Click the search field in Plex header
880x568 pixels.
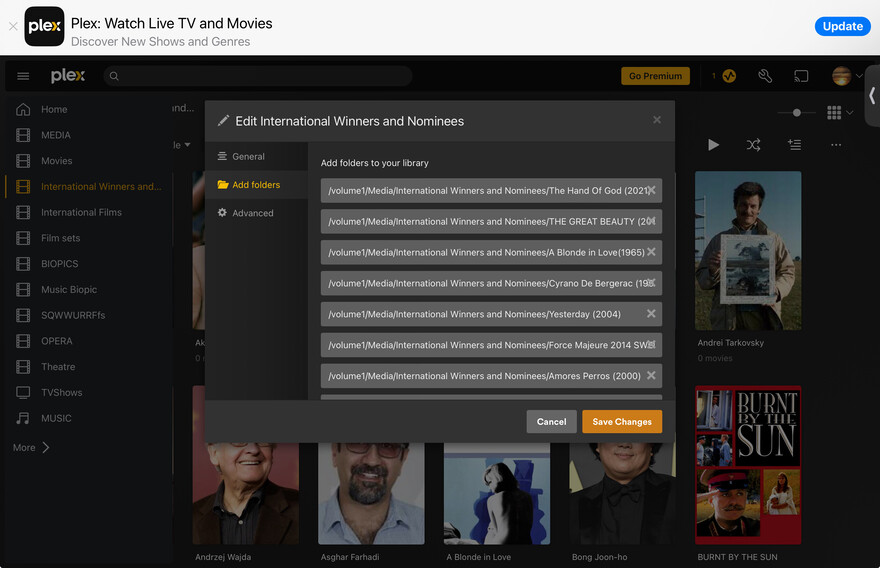258,76
